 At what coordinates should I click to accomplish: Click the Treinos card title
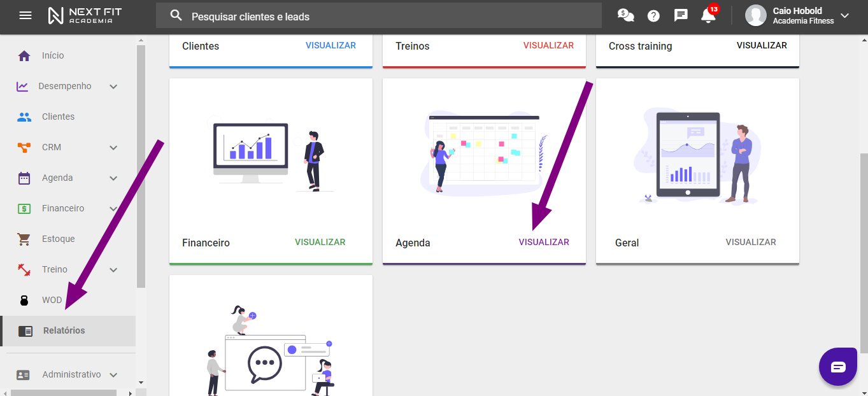click(412, 46)
